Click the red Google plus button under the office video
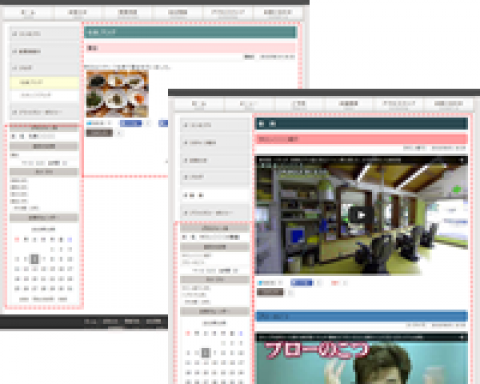The height and width of the screenshot is (384, 480). click(x=335, y=283)
